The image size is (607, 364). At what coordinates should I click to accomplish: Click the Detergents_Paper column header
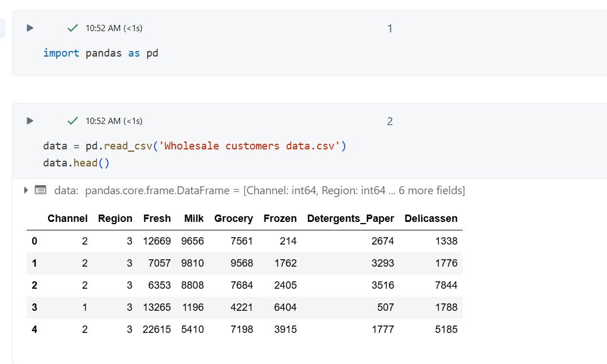(x=350, y=219)
